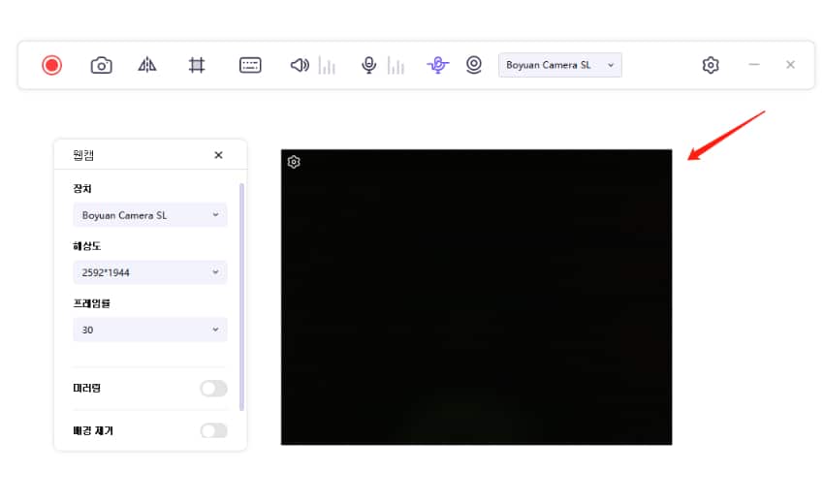Click the gear icon on webcam preview
The width and height of the screenshot is (824, 504).
click(x=294, y=162)
